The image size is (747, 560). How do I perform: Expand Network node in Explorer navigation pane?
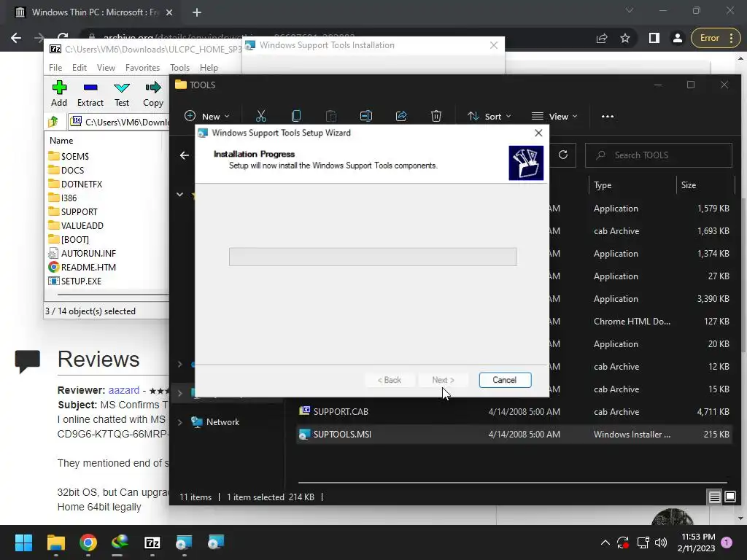click(179, 422)
